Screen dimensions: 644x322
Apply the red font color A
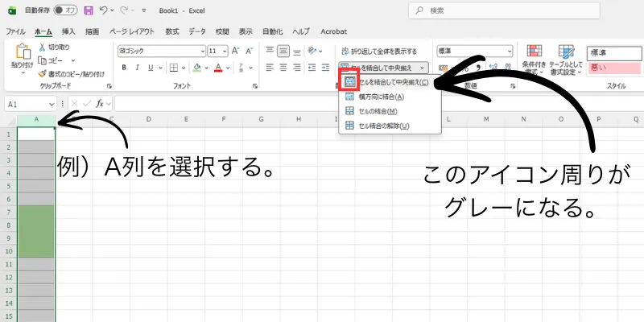[218, 68]
